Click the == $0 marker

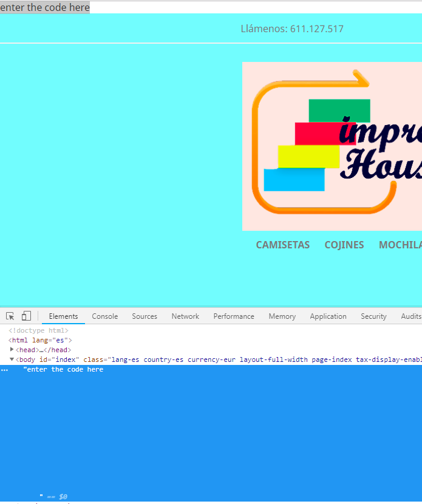click(57, 497)
